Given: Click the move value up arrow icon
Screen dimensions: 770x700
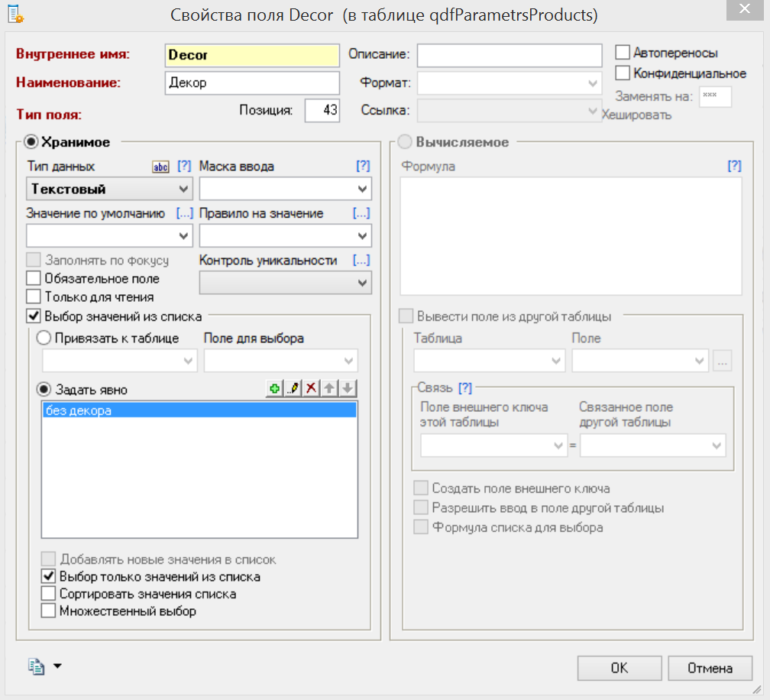Looking at the screenshot, I should coord(329,389).
